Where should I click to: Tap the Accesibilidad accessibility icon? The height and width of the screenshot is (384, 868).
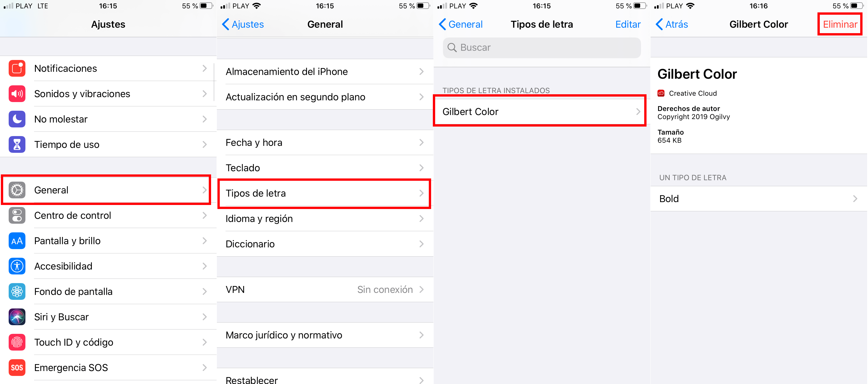pos(17,268)
